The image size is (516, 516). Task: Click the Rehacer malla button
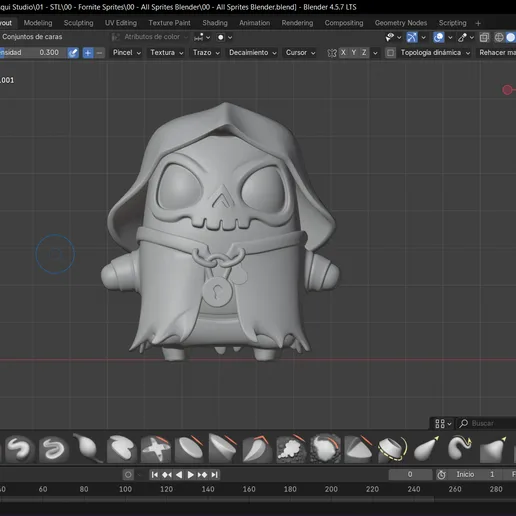coord(497,53)
